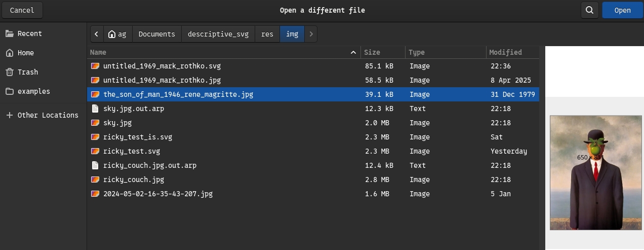Select the_son_of_man_1946_rene_magritte.jpg

313,94
